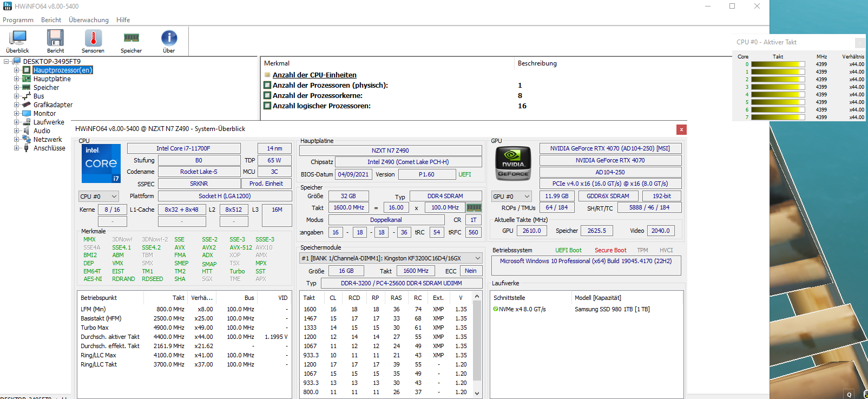The height and width of the screenshot is (399, 868).
Task: Click the NVIDIA GeForce logo
Action: coord(513,163)
